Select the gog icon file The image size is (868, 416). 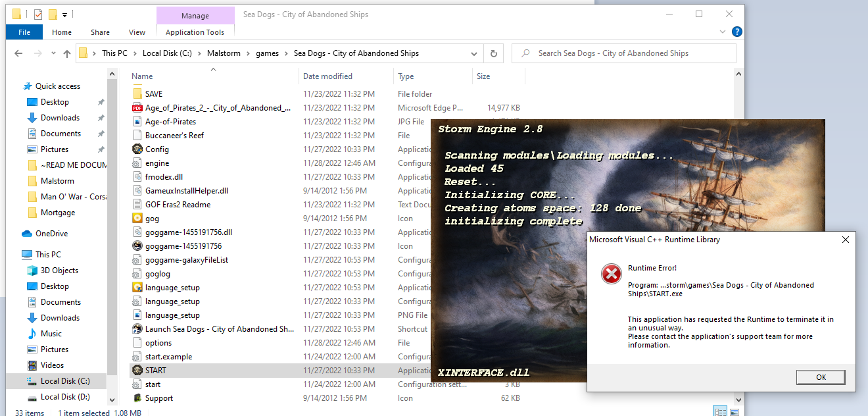137,219
